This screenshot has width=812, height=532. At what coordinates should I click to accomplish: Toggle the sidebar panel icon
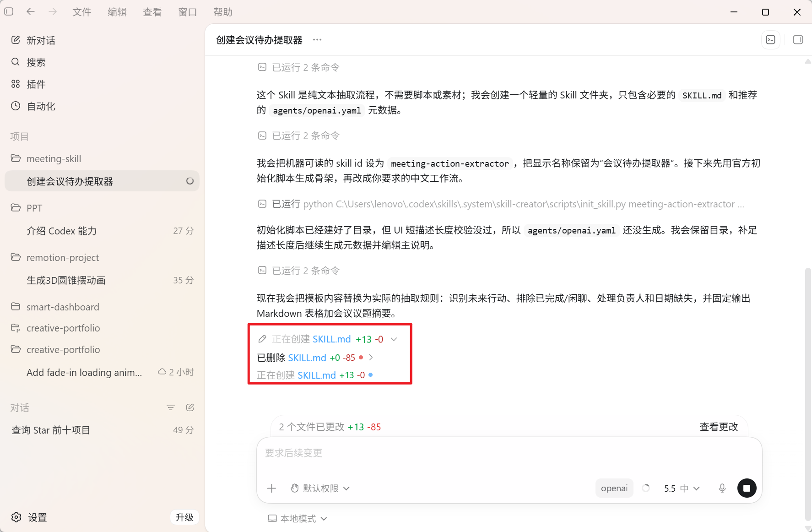(9, 11)
